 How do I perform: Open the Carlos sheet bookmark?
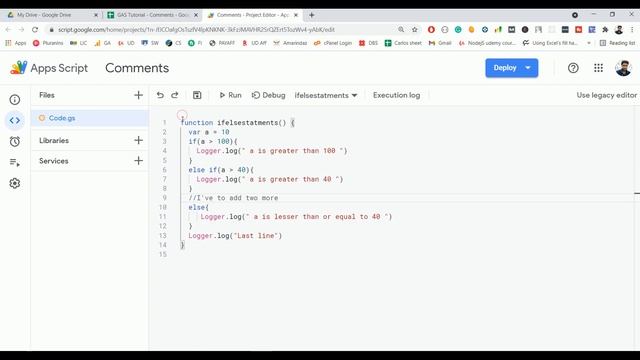point(403,43)
